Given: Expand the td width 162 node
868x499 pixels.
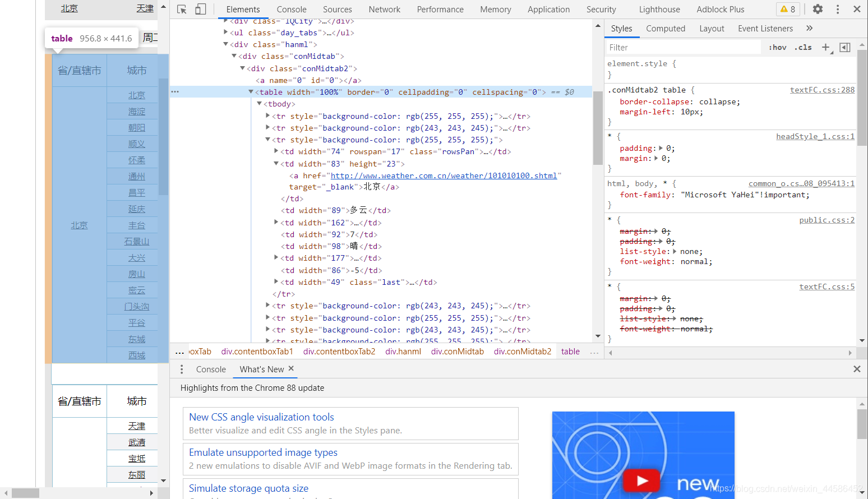Looking at the screenshot, I should click(276, 223).
